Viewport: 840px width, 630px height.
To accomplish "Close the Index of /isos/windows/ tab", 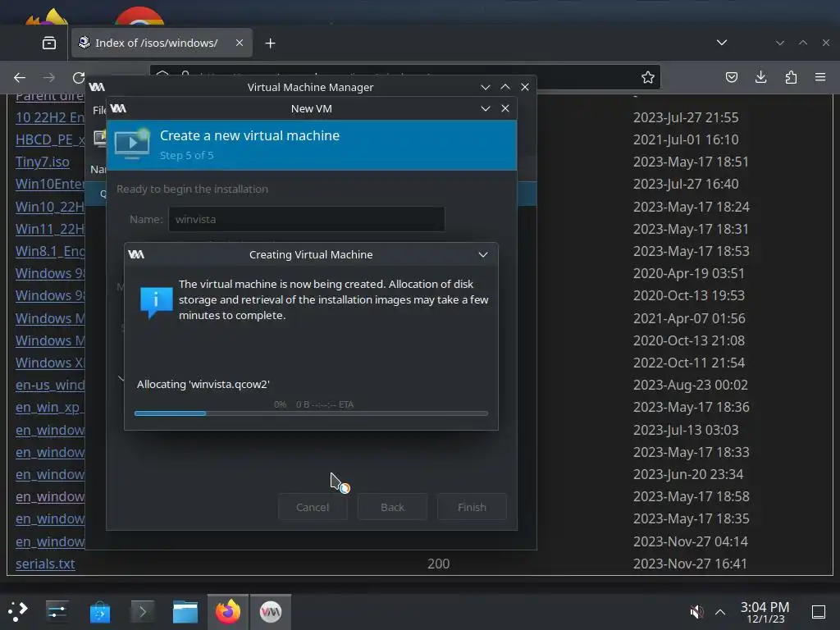I will [x=240, y=43].
